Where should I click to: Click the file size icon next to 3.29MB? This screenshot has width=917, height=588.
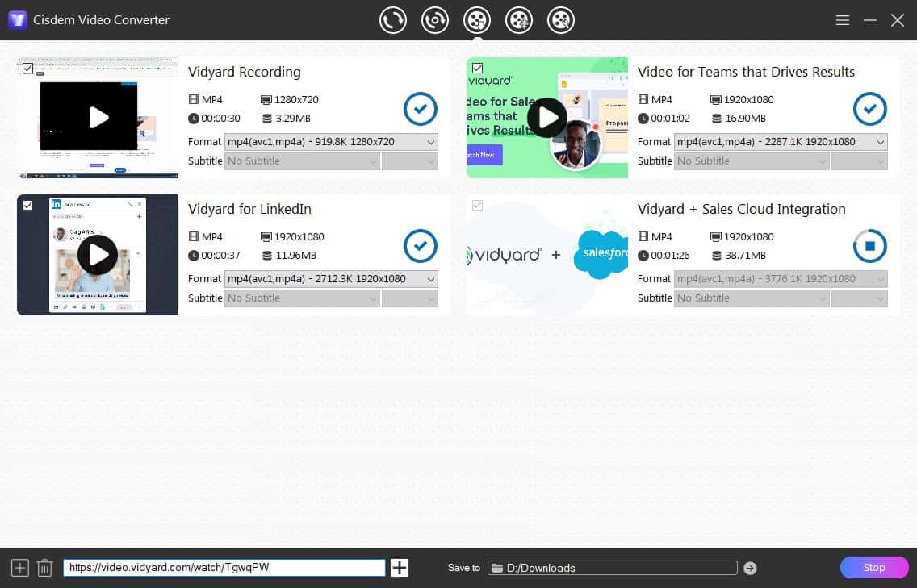tap(266, 118)
